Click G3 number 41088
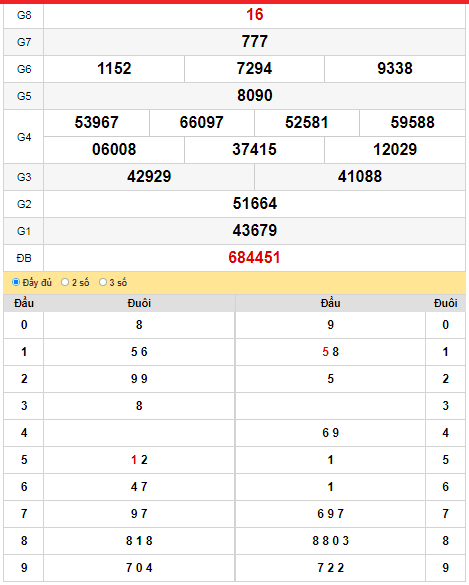469x585 pixels. tap(360, 176)
